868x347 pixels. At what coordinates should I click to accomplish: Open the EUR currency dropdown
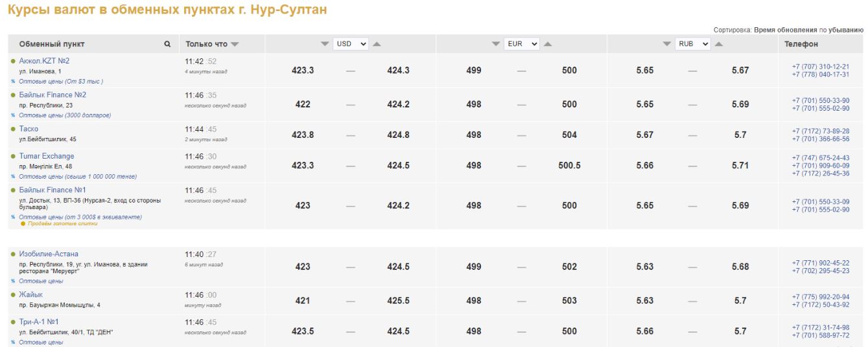tap(522, 44)
